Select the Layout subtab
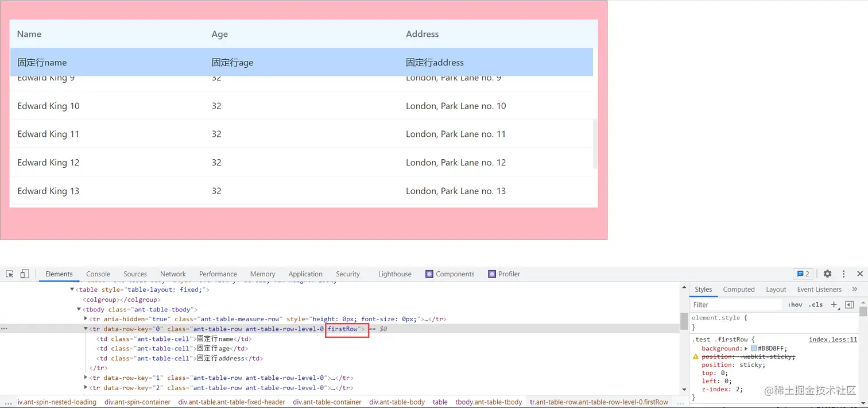868x408 pixels. click(776, 289)
